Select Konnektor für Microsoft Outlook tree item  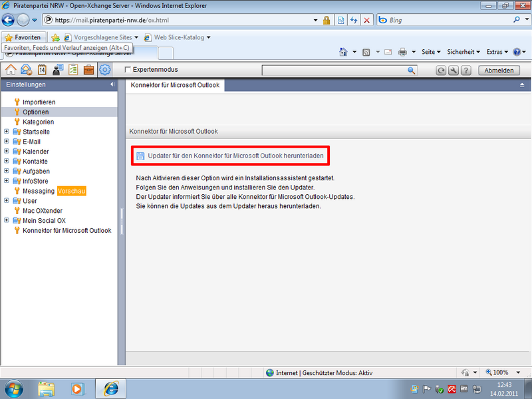67,230
